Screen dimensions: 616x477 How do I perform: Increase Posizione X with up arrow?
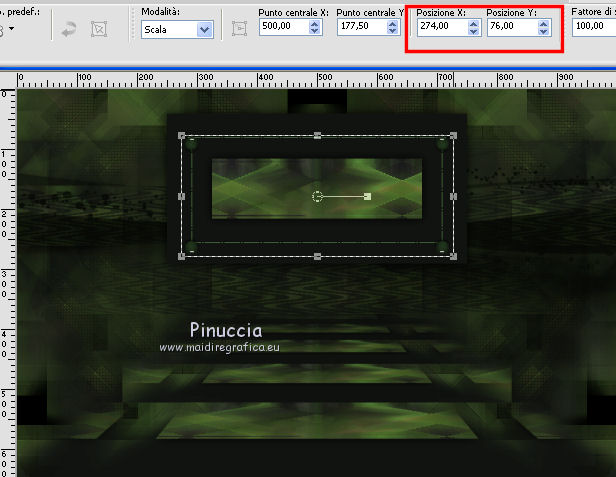tap(473, 24)
